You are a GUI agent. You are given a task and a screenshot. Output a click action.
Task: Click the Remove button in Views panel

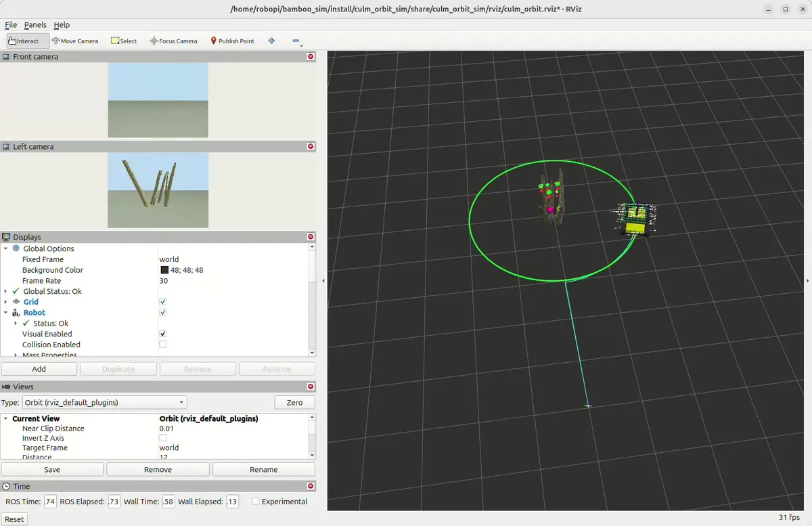tap(158, 469)
